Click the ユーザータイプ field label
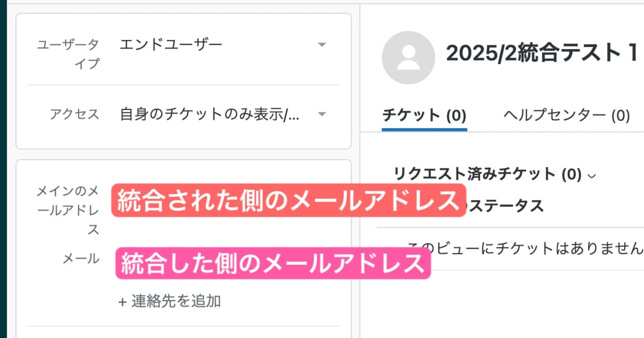 (68, 54)
